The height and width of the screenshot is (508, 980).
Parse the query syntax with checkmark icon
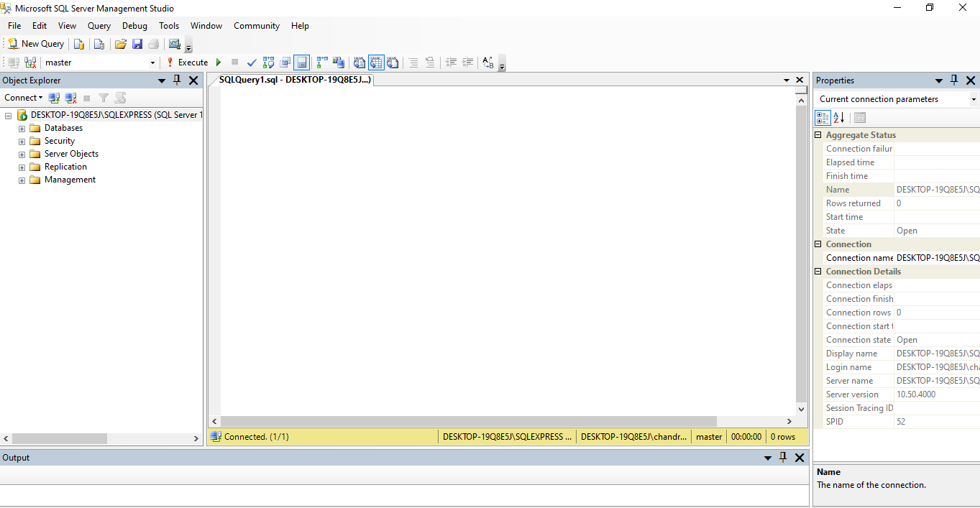(x=252, y=63)
